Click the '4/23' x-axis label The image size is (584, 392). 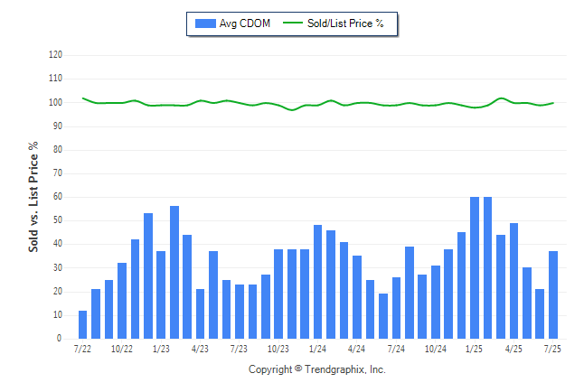click(x=200, y=350)
